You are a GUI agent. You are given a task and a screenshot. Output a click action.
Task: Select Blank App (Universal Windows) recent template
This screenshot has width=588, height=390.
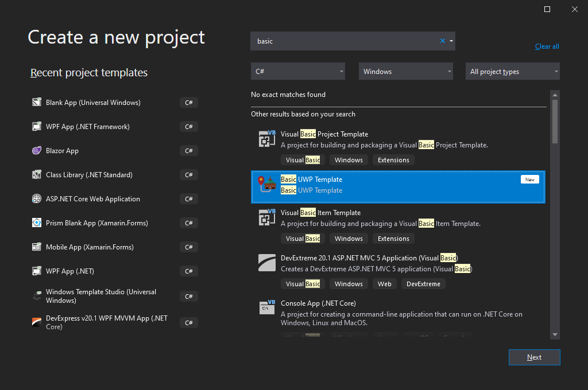(x=114, y=102)
